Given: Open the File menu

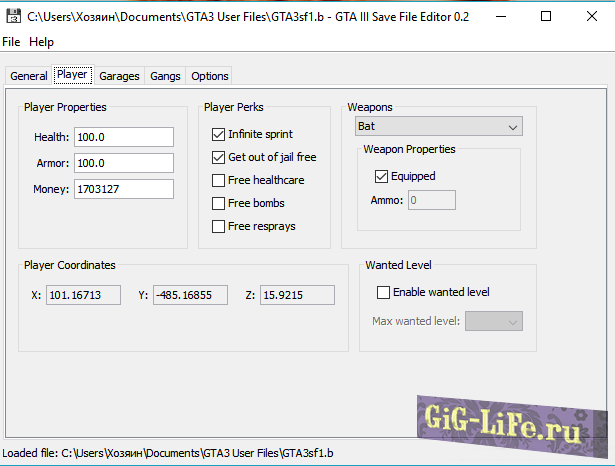Looking at the screenshot, I should 11,42.
